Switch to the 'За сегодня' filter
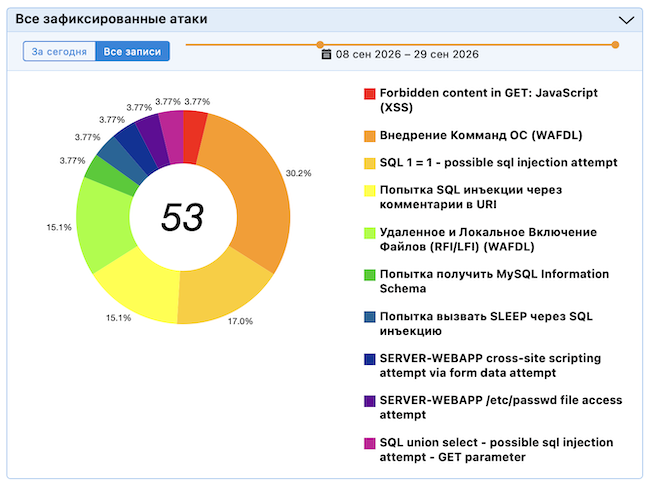Image resolution: width=650 pixels, height=484 pixels. [59, 51]
